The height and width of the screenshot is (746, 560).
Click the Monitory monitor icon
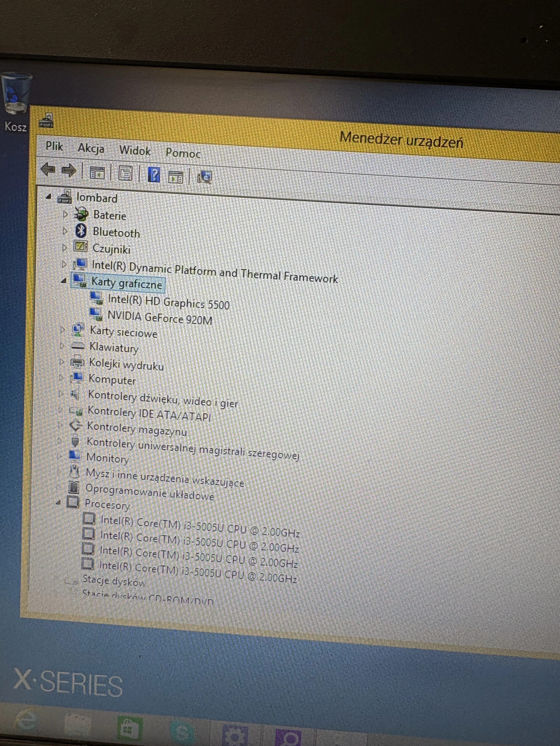click(74, 455)
